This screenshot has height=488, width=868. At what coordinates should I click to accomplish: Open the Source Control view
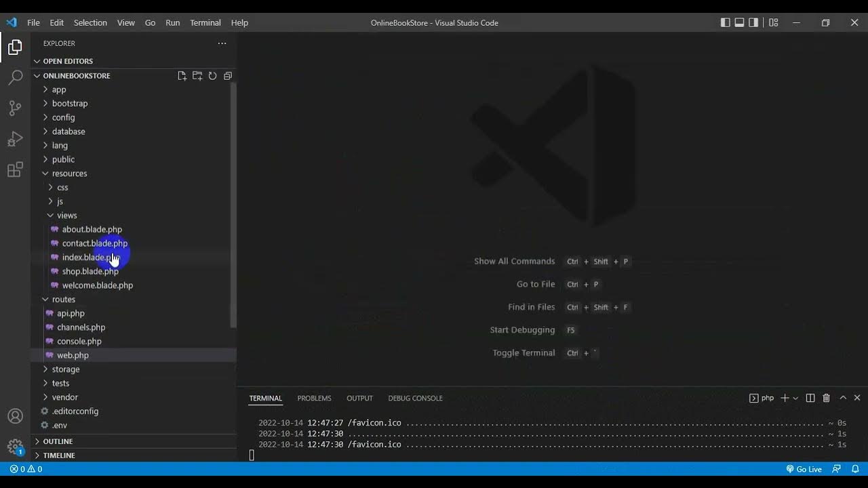click(15, 108)
